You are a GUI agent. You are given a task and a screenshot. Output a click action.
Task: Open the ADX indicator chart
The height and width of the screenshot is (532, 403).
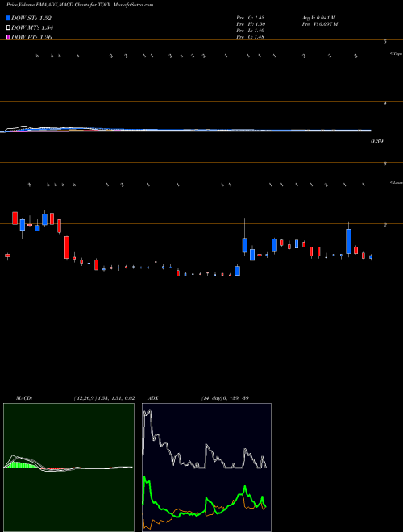coord(206,468)
